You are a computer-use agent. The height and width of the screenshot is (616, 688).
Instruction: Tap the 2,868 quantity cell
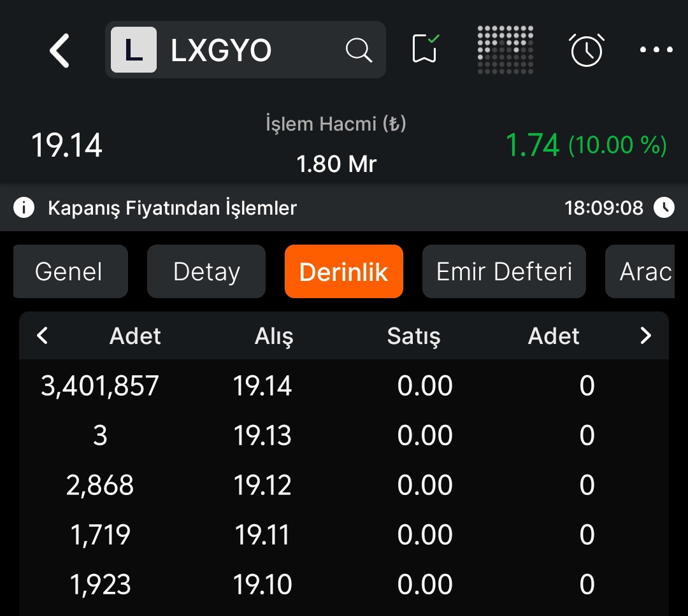99,485
